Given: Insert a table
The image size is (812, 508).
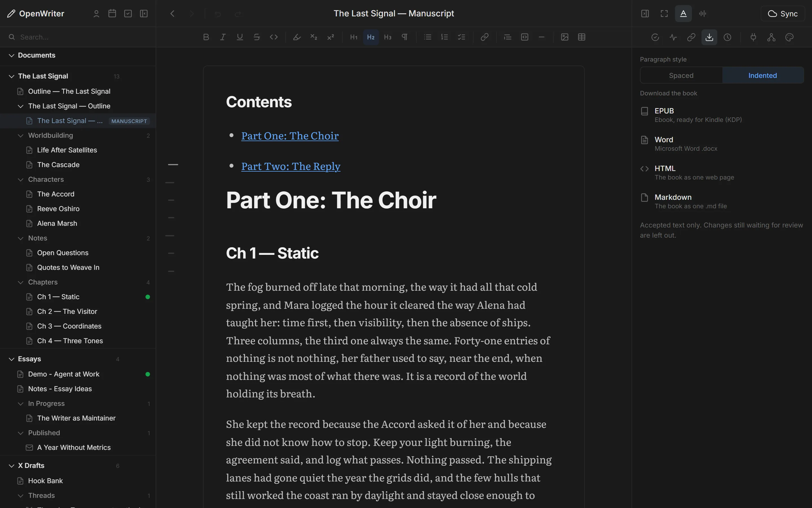Looking at the screenshot, I should (582, 37).
